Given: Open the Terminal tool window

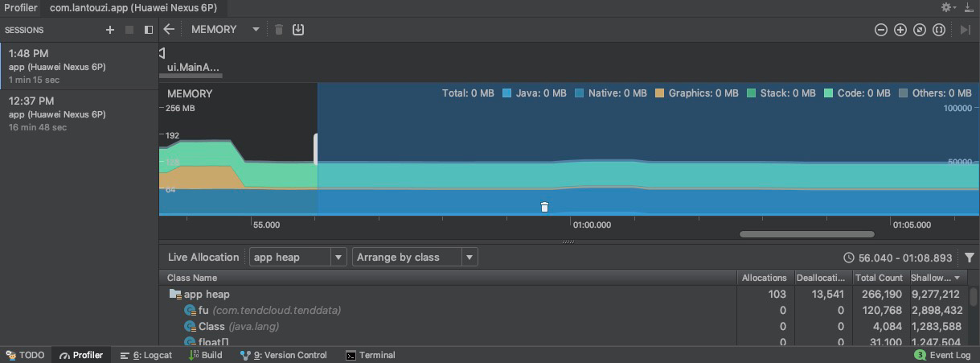Looking at the screenshot, I should [x=370, y=355].
